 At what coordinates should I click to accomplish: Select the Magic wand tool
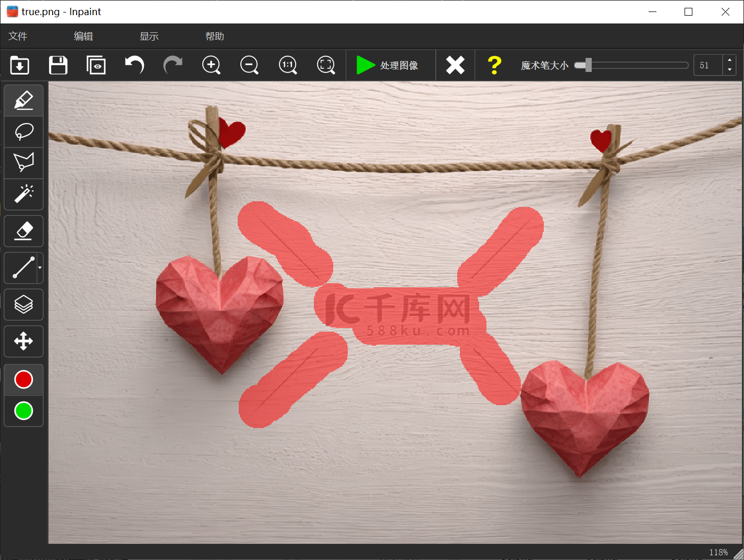[23, 194]
